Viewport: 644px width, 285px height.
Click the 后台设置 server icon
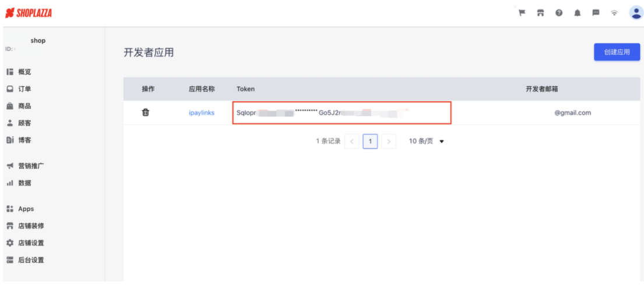(10, 260)
